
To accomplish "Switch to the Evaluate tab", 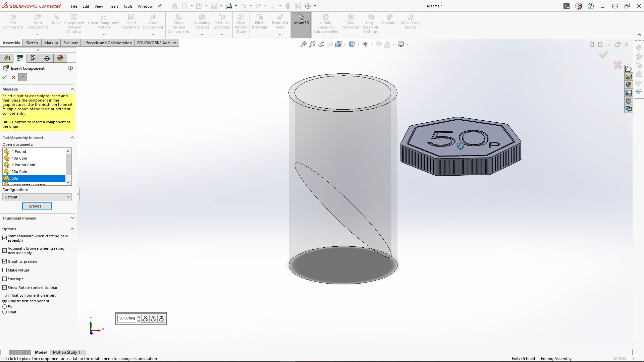I will 70,43.
